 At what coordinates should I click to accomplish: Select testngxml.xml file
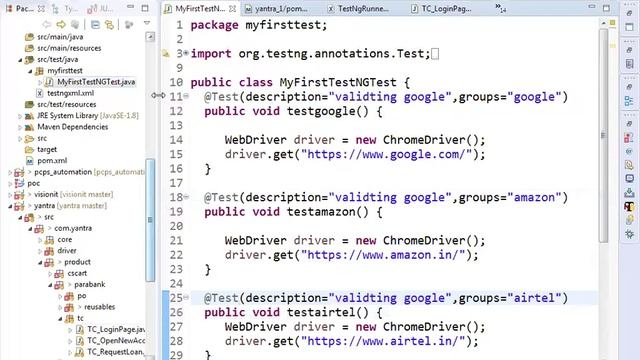70,93
